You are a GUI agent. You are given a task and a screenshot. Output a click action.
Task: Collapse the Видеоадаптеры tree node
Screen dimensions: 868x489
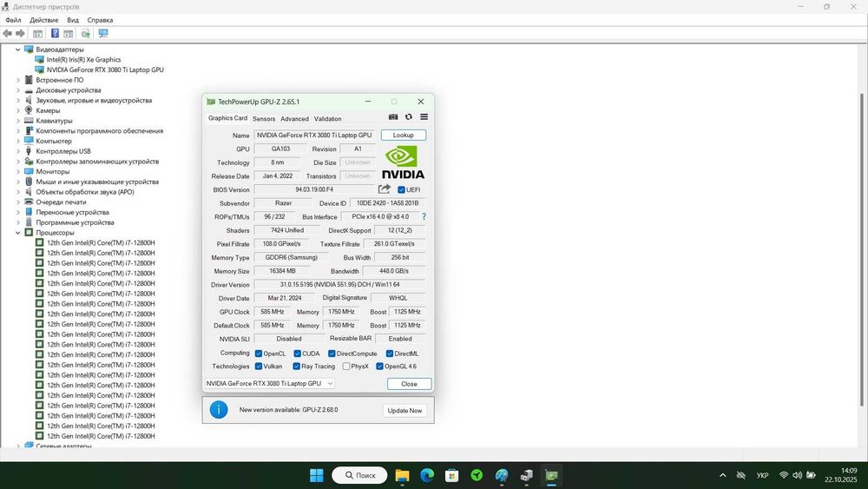pos(17,50)
